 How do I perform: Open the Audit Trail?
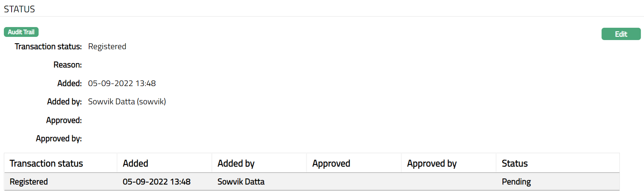21,32
